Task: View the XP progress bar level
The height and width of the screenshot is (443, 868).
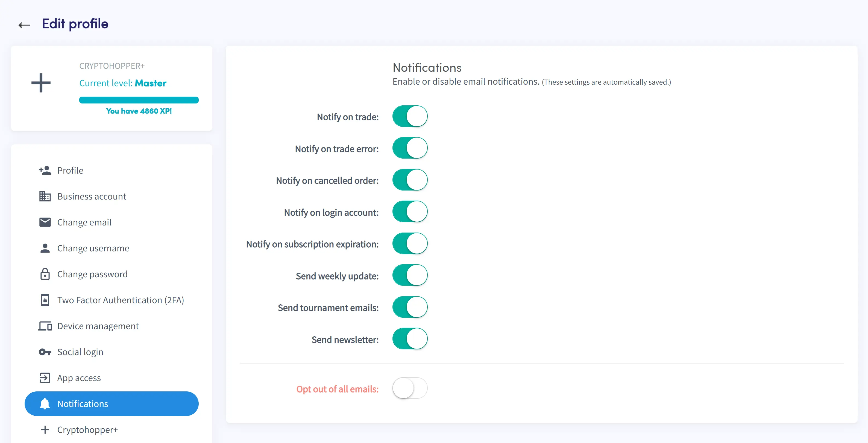Action: [x=139, y=100]
